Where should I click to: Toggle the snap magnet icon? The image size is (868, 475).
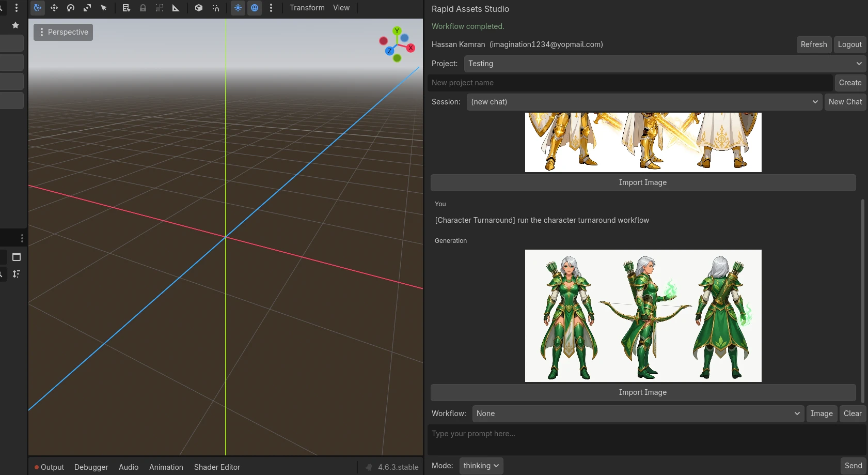[x=215, y=8]
